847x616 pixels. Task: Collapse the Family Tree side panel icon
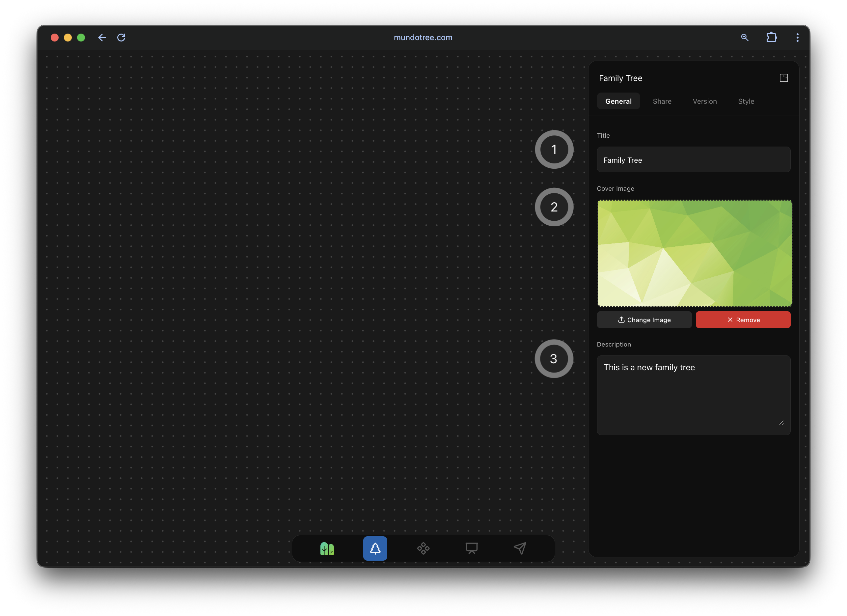point(783,78)
